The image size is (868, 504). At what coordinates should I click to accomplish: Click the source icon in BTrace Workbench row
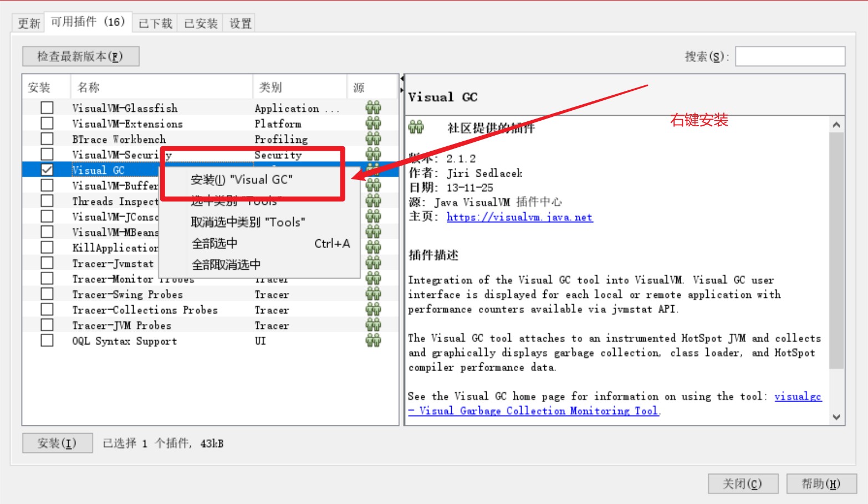tap(374, 139)
